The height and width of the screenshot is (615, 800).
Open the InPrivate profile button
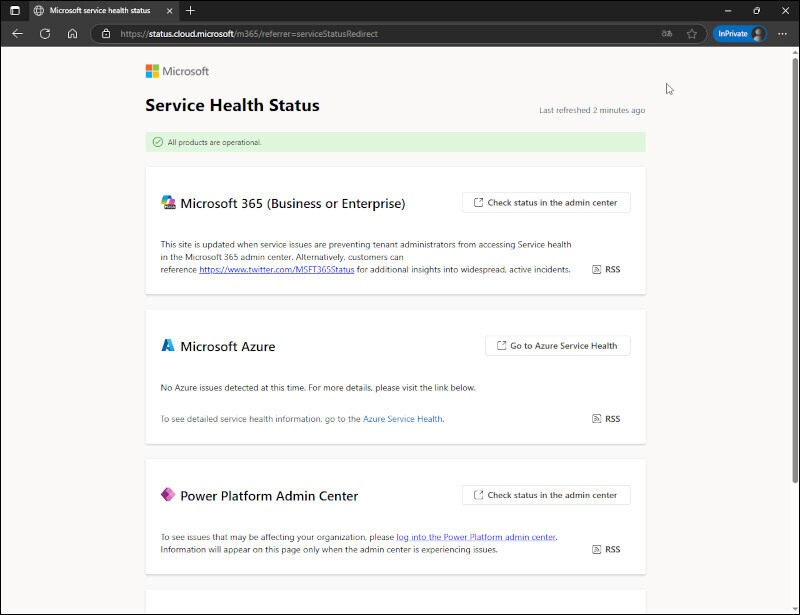tap(740, 34)
